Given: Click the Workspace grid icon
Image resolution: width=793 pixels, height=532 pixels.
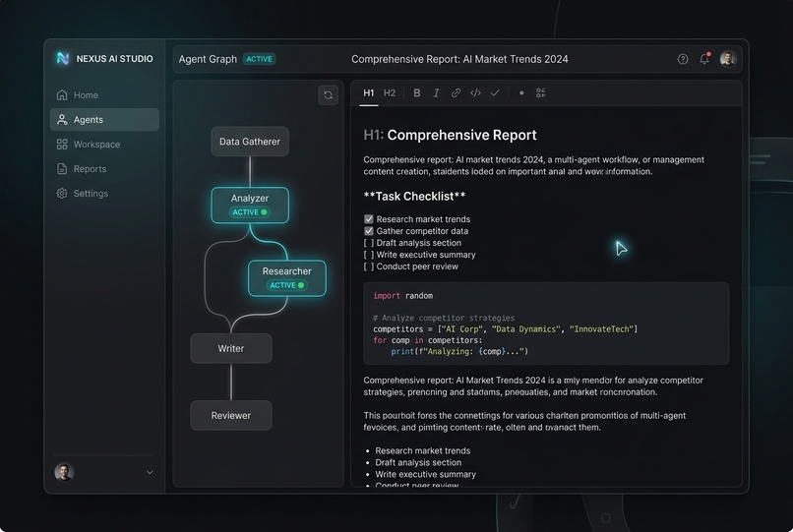Looking at the screenshot, I should (62, 145).
